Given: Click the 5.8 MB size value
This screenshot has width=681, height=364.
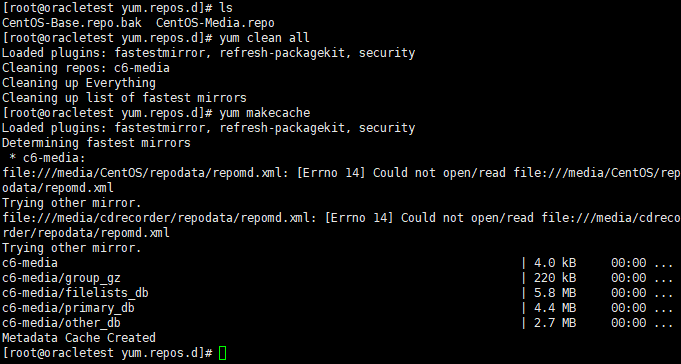Looking at the screenshot, I should pyautogui.click(x=555, y=293).
